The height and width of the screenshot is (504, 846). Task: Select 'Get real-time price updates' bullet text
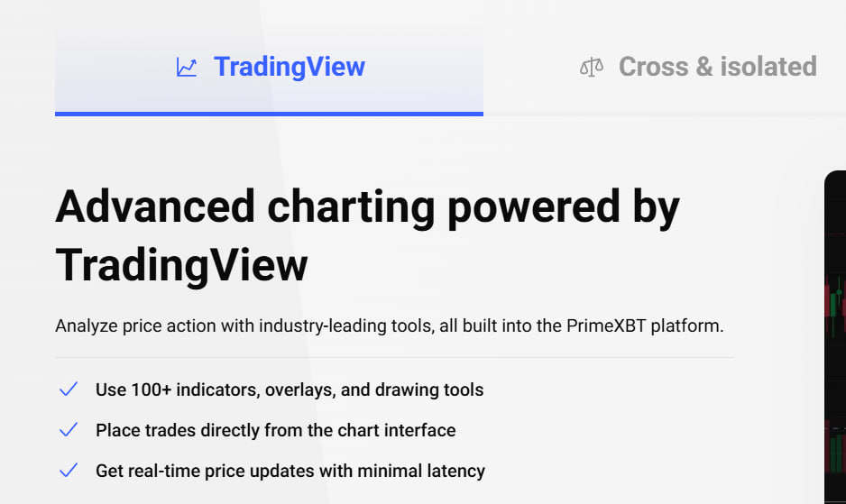click(x=290, y=471)
